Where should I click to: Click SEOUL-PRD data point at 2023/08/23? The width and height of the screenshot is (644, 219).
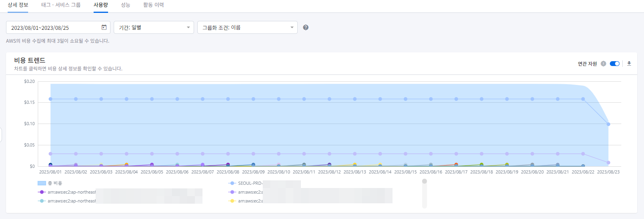click(x=608, y=124)
